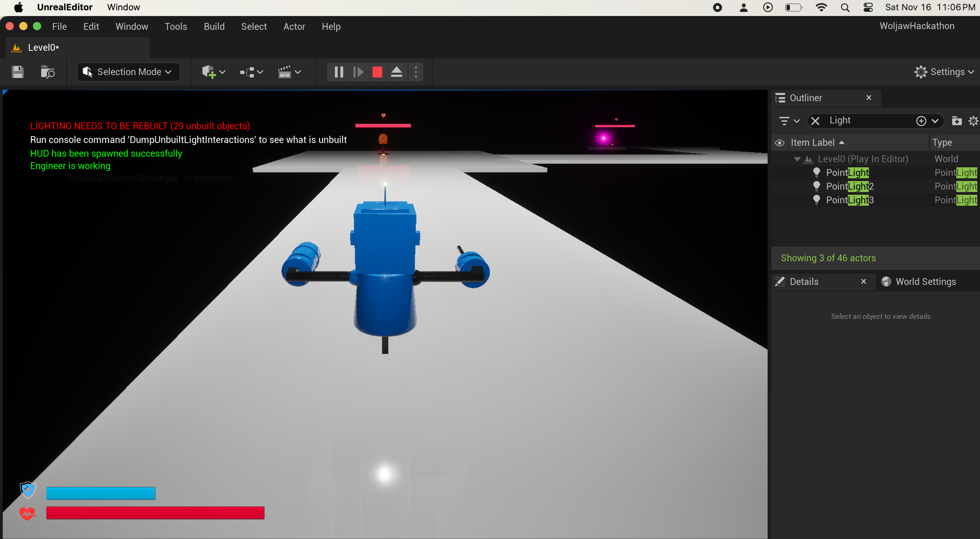Switch to the World Settings tab

[x=925, y=282]
